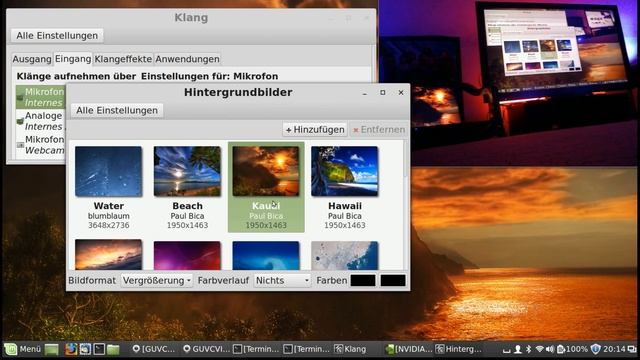Click the Hintergrundbilder title bar text
Viewport: 640px width, 360px height.
[x=238, y=92]
